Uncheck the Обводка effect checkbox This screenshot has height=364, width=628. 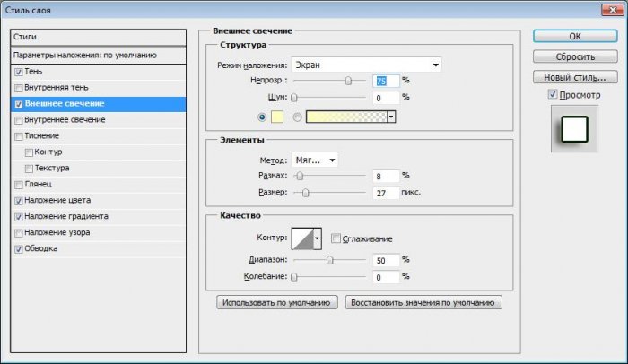pos(19,248)
